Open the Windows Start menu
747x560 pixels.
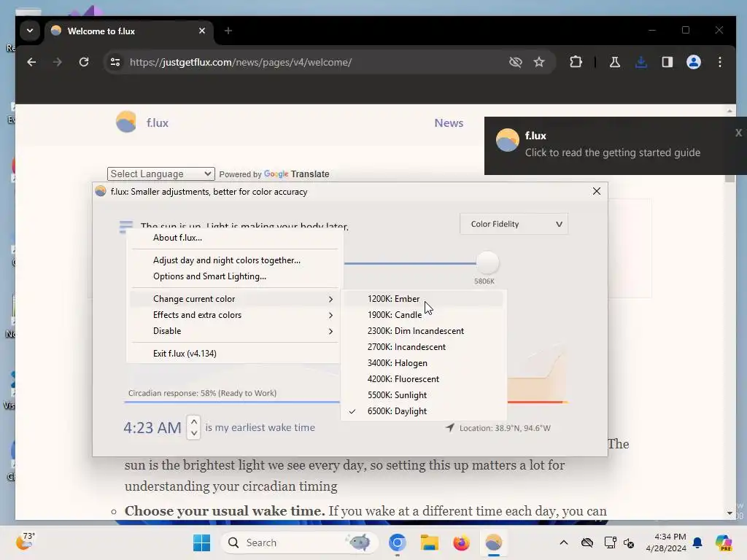(202, 542)
